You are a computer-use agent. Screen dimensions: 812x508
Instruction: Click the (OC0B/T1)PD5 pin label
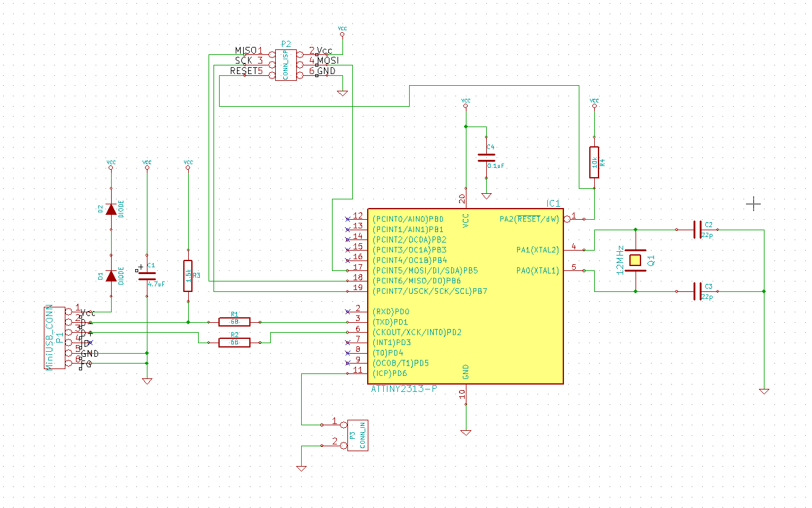400,363
